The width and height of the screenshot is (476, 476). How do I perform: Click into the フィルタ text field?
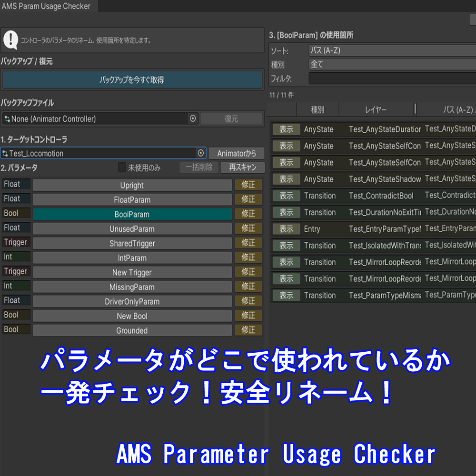(392, 79)
